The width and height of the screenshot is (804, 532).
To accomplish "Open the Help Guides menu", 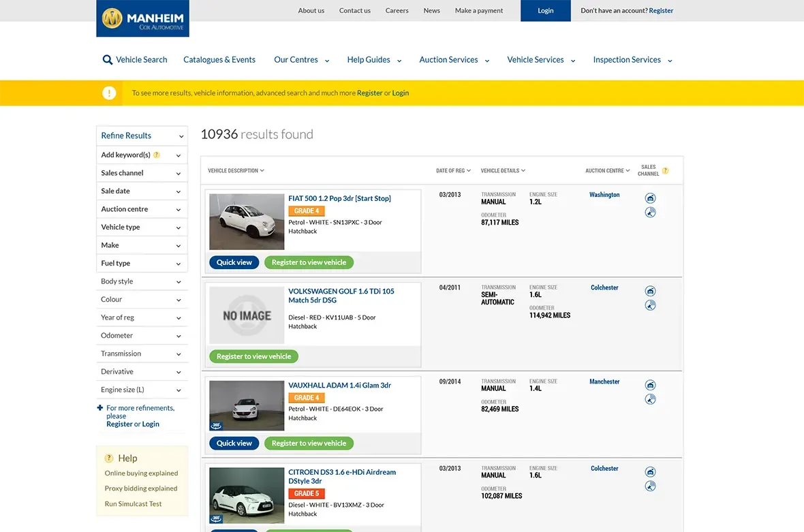I will click(x=374, y=60).
